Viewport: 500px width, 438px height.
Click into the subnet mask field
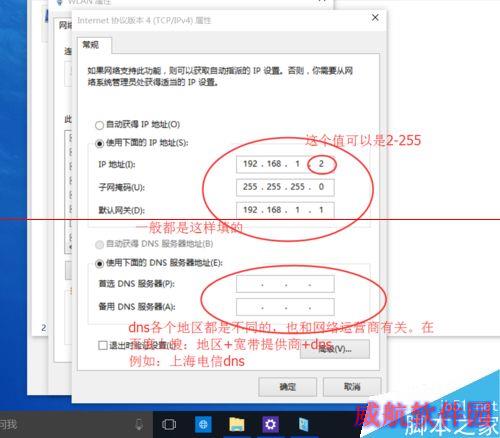(285, 187)
